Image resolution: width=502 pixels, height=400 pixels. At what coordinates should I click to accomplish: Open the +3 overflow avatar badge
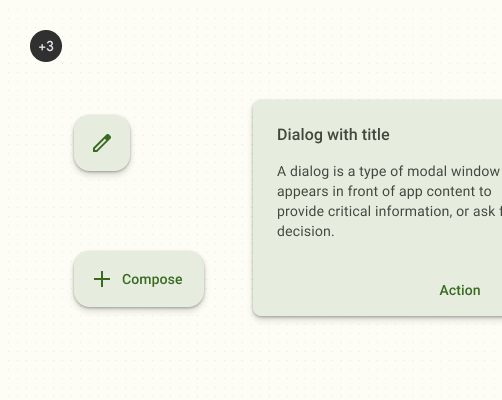(x=46, y=46)
